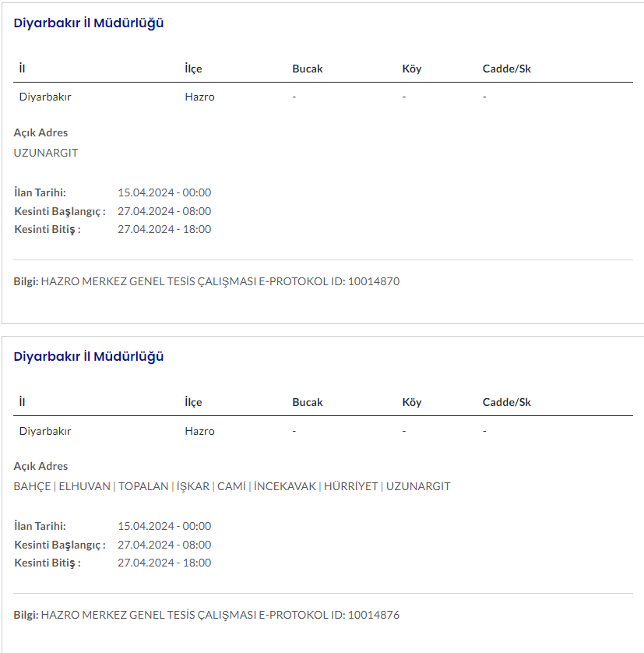The image size is (644, 653).
Task: Click the Bilgi text with protocol ID 10014870
Action: point(206,281)
